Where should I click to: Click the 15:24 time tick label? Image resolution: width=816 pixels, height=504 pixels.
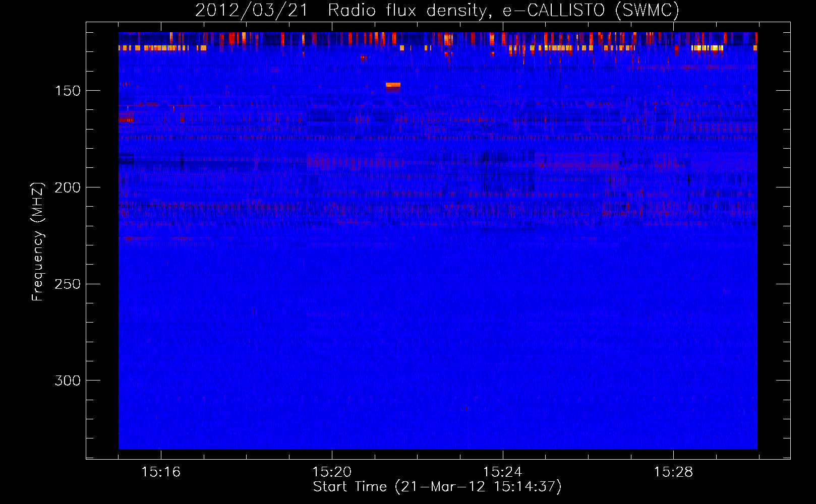(x=503, y=472)
